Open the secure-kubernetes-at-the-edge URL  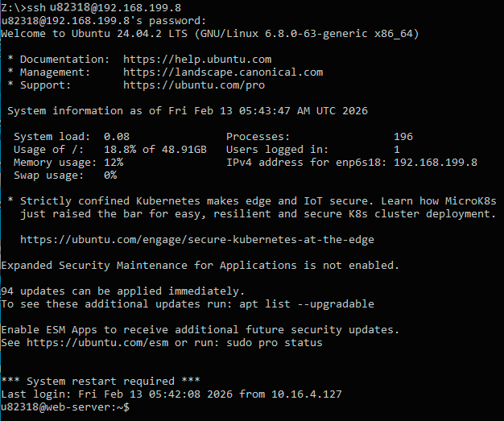click(197, 240)
